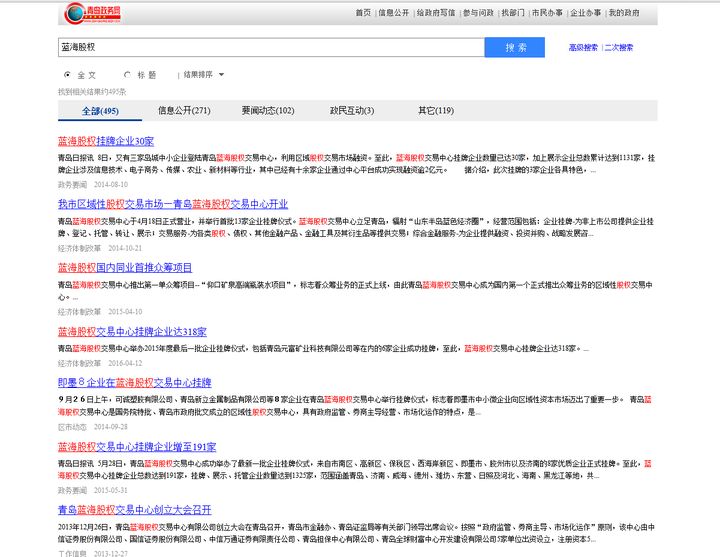The image size is (720, 557).
Task: Click the result count text 找到相关结果约495条
Action: tap(92, 92)
